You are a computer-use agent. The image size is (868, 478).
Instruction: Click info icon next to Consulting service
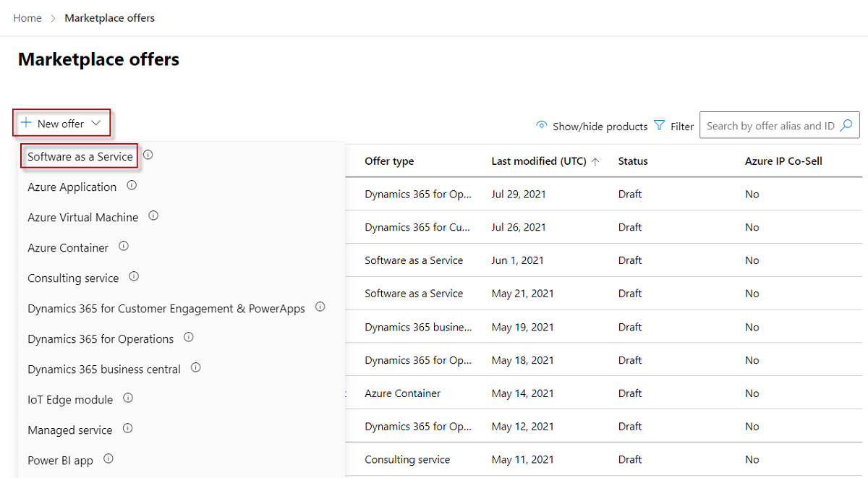click(x=134, y=277)
